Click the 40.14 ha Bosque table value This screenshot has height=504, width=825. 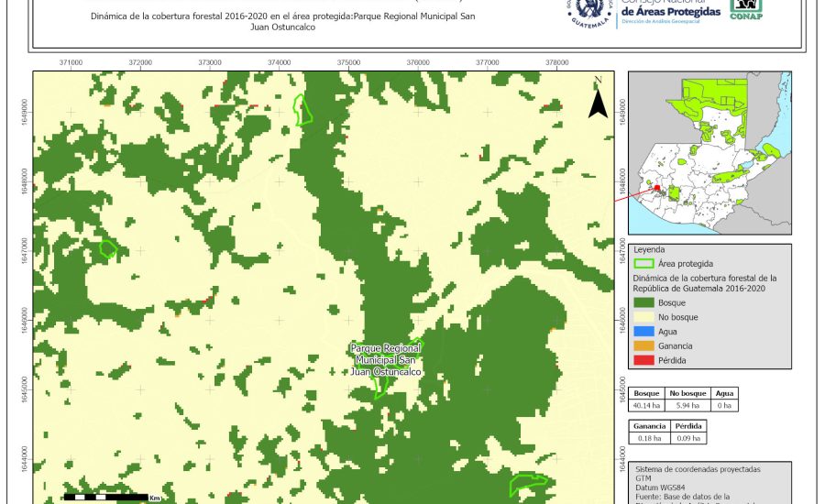tap(647, 404)
